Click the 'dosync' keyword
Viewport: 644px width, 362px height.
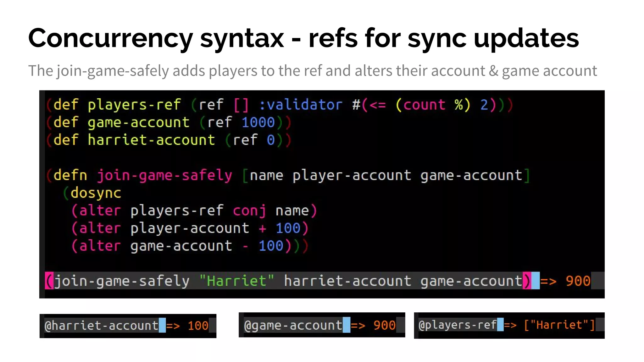click(96, 193)
